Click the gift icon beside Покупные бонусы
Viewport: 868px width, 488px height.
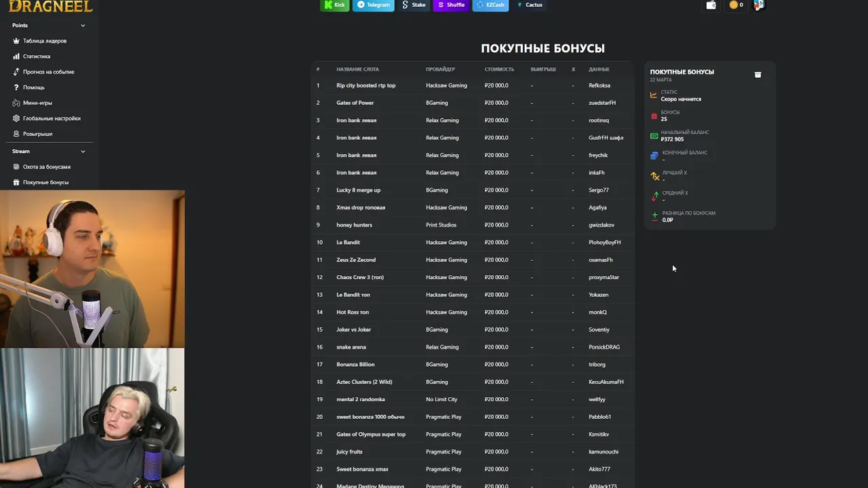(x=16, y=182)
